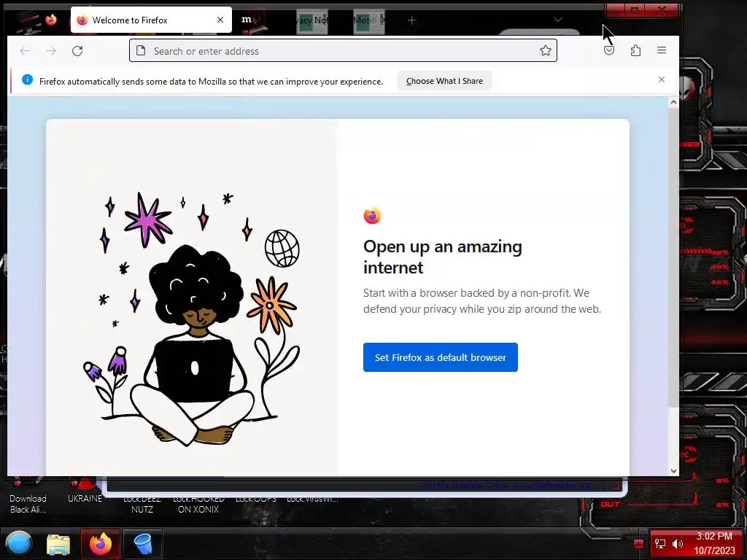Click the scrollbar down arrow
The height and width of the screenshot is (560, 747).
673,470
